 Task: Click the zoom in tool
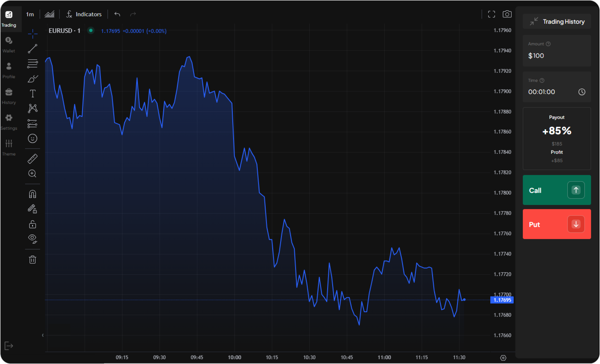tap(32, 174)
